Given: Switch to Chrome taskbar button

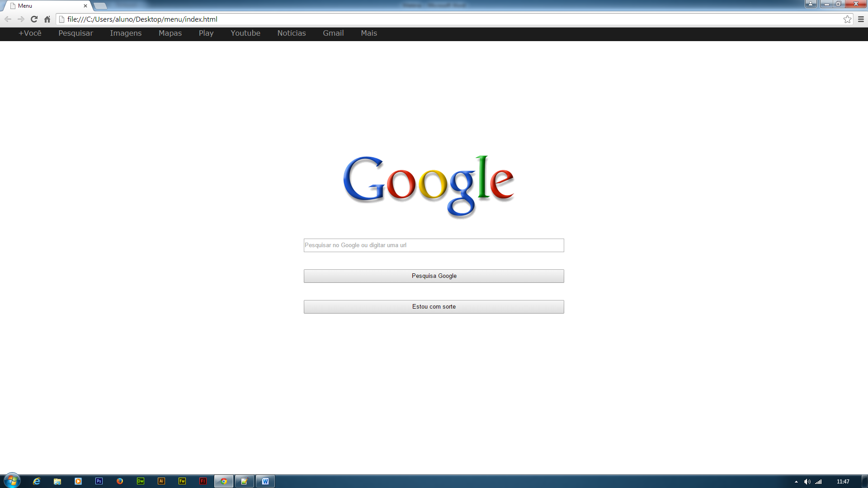Looking at the screenshot, I should tap(224, 481).
